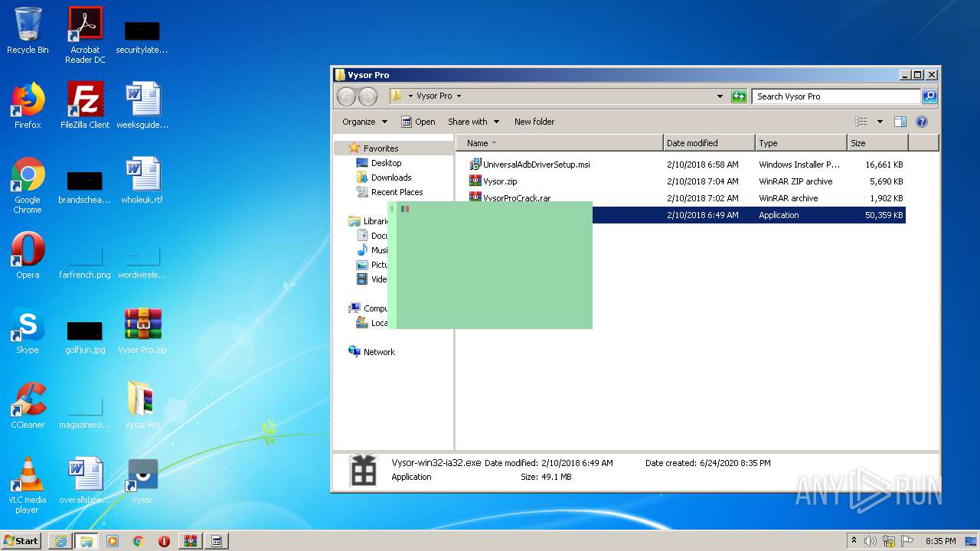Open Recent Places in the navigation pane
Viewport: 980px width, 551px height.
coord(397,192)
